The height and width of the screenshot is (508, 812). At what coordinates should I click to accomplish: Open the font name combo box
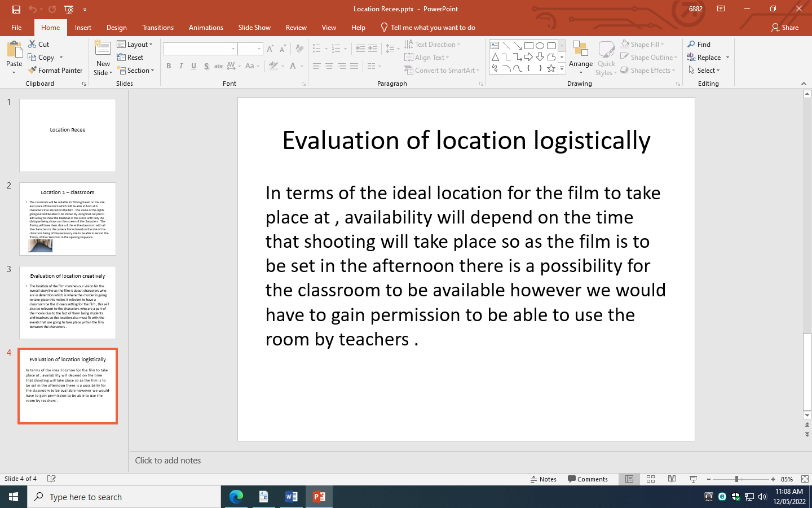point(200,49)
